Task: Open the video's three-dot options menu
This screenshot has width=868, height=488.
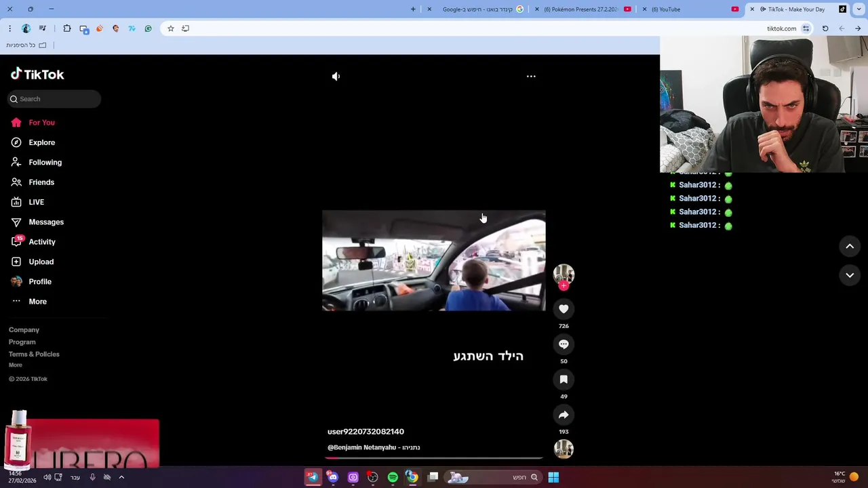Action: (531, 77)
